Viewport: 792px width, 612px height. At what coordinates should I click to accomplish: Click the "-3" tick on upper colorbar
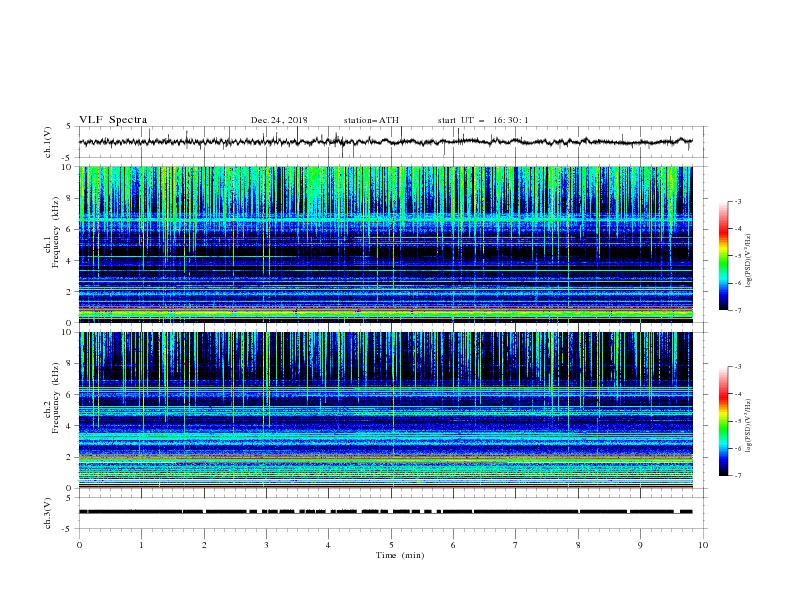pos(738,201)
